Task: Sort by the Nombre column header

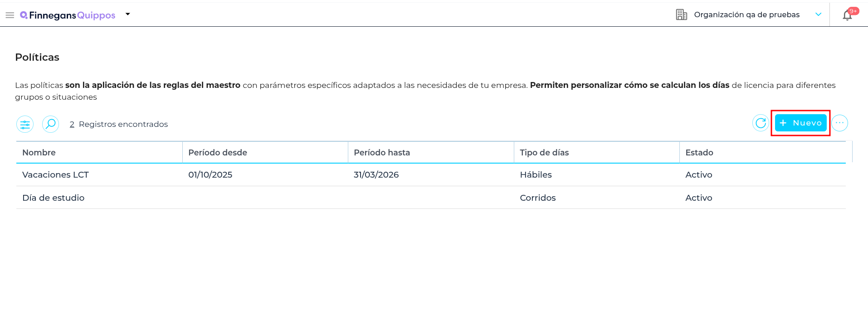Action: point(39,153)
